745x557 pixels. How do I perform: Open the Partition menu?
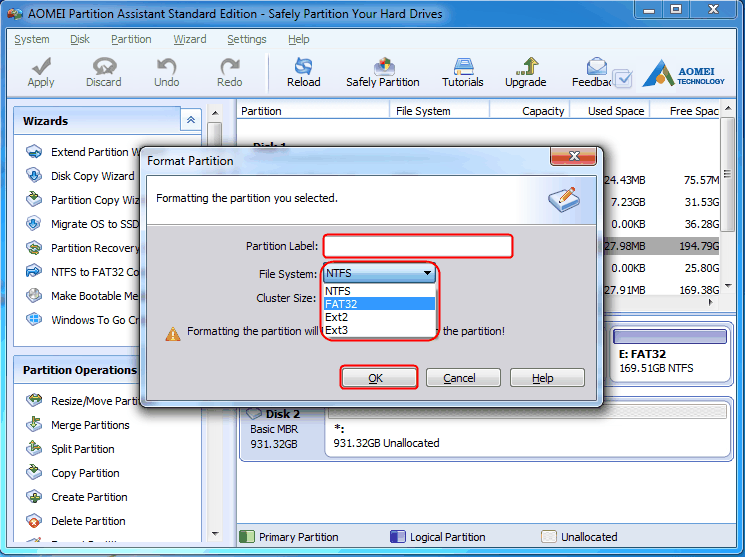point(131,39)
